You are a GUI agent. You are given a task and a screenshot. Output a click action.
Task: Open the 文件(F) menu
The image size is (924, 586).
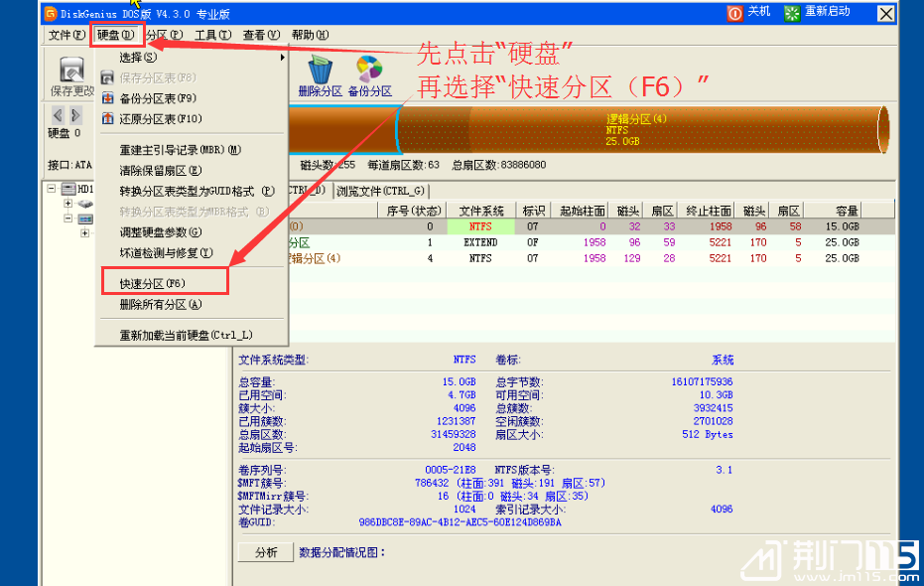pos(66,35)
